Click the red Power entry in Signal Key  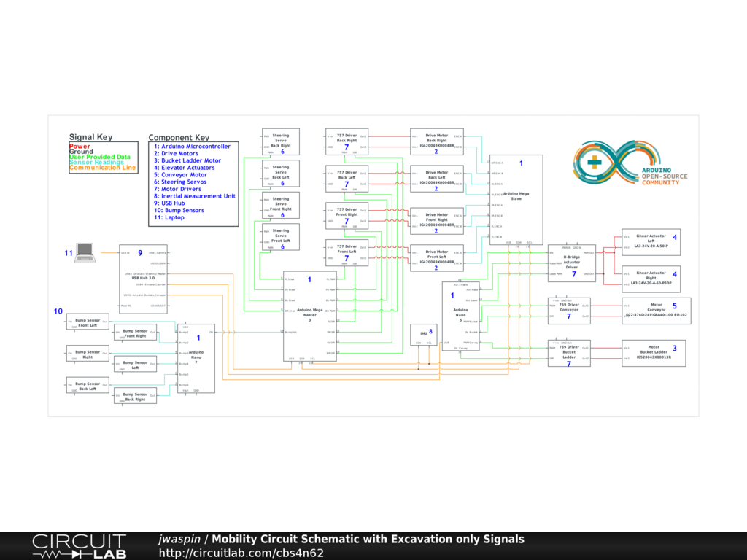click(x=80, y=147)
